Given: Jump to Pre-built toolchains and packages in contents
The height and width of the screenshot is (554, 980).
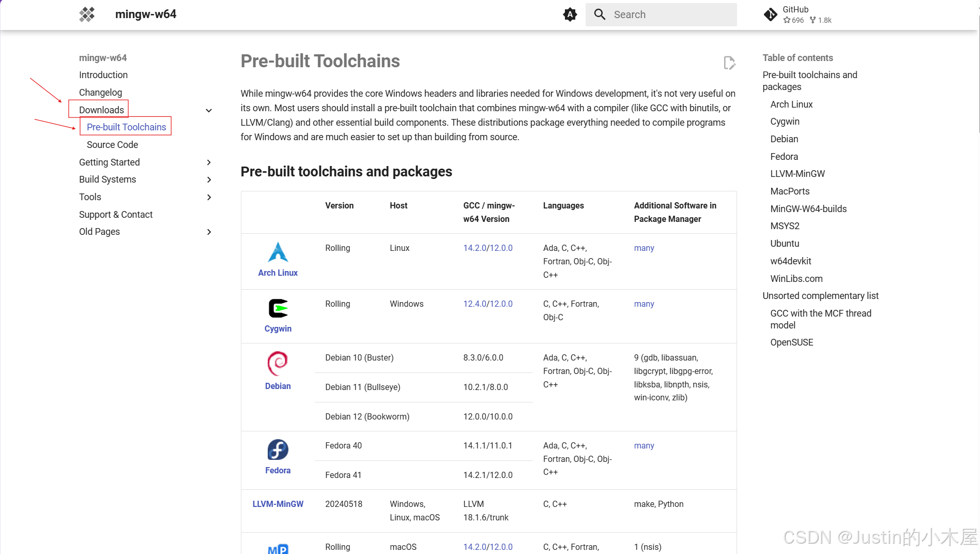Looking at the screenshot, I should tap(809, 81).
